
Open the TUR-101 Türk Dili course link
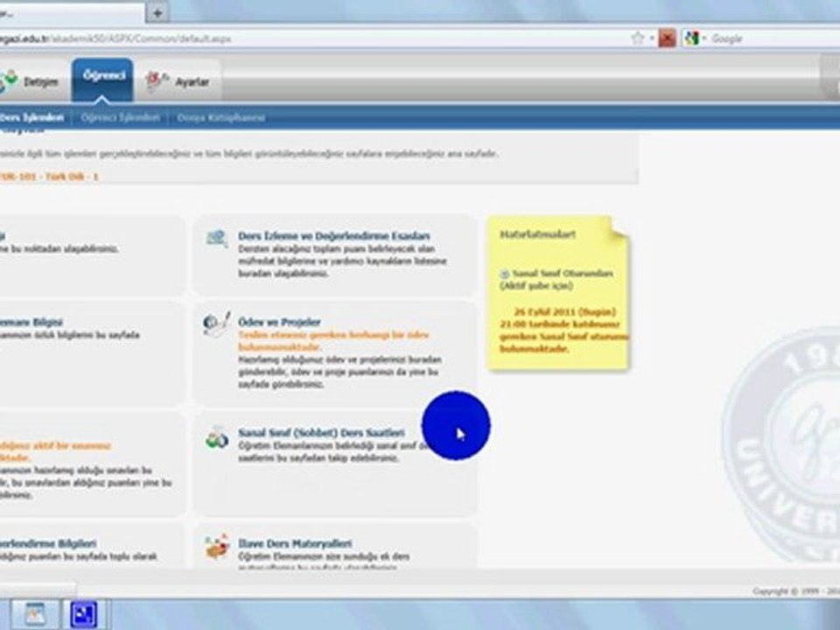point(49,176)
